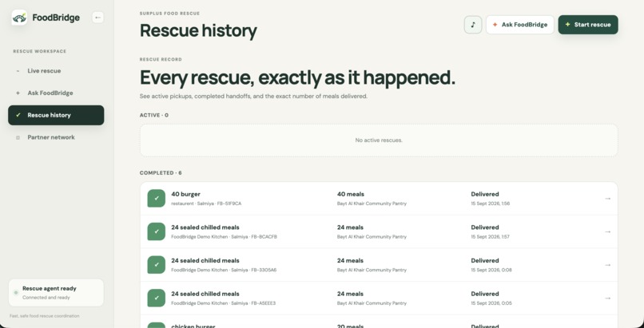Click check icon on FB-BCACFB row
The width and height of the screenshot is (644, 328).
pos(157,231)
